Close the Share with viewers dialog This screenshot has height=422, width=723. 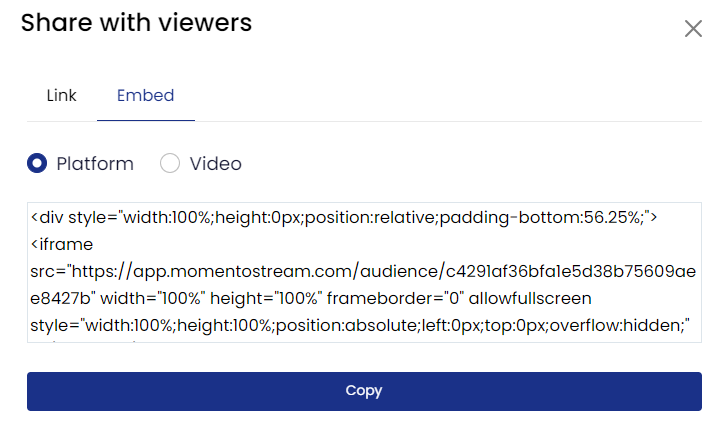tap(693, 28)
